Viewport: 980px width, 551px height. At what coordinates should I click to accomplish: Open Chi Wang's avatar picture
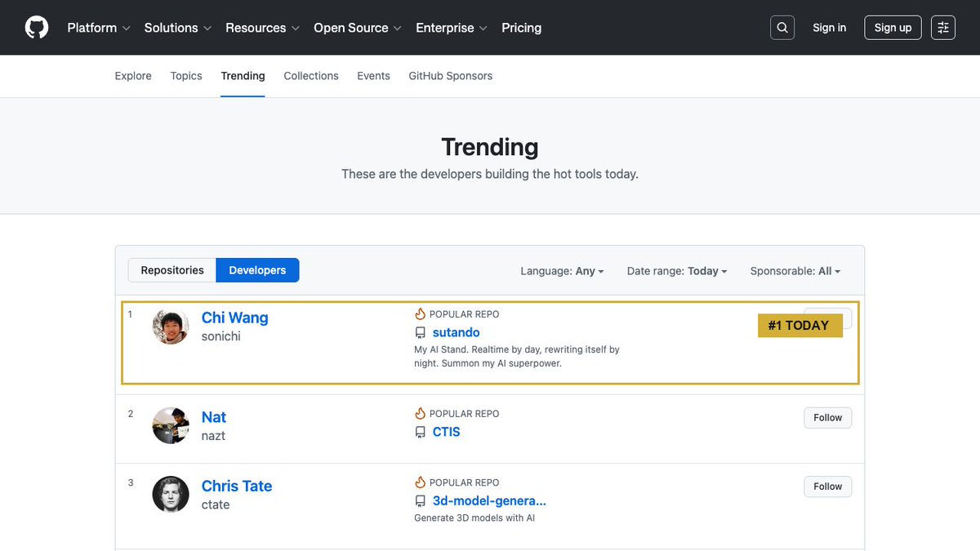171,327
